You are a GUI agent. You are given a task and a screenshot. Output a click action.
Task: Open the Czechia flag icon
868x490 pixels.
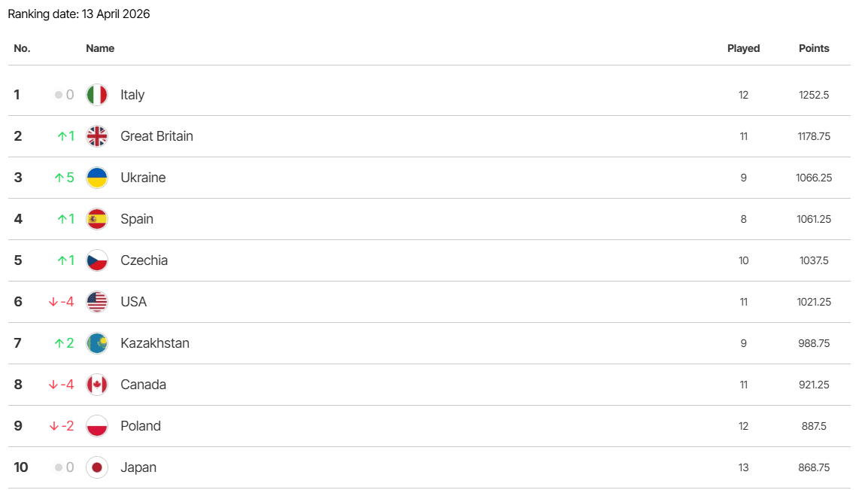[97, 260]
